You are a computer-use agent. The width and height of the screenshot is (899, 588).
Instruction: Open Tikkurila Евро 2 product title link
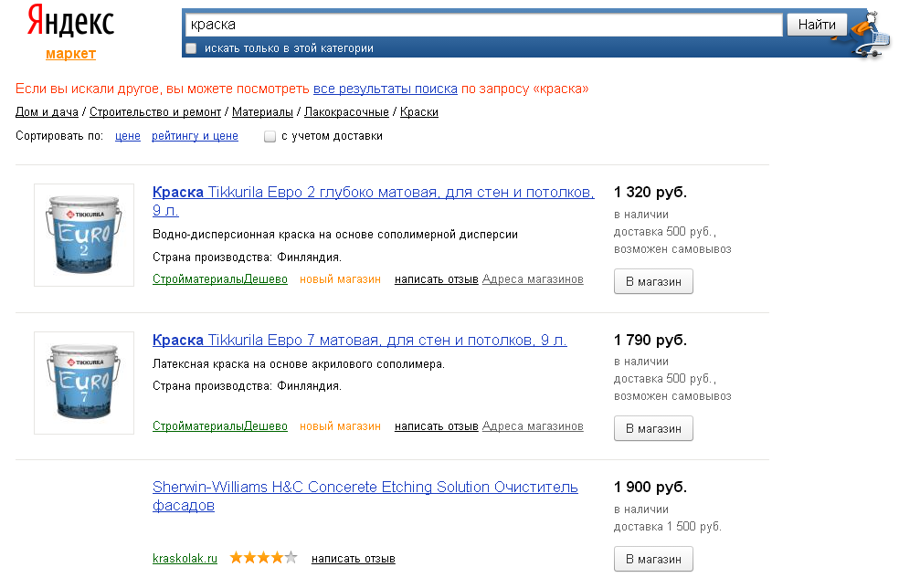click(374, 201)
